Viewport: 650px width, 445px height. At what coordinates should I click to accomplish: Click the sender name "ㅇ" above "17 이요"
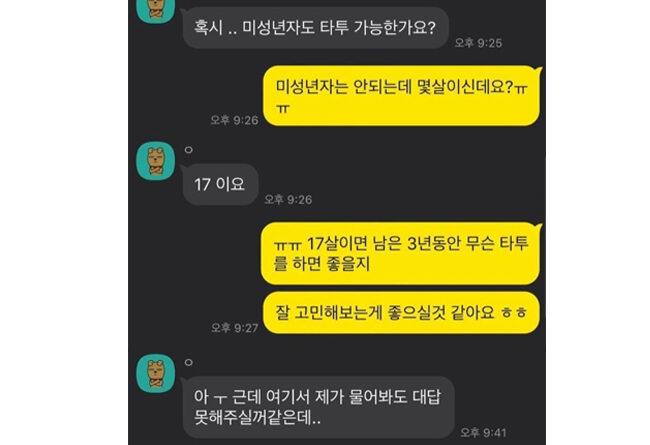pos(189,150)
